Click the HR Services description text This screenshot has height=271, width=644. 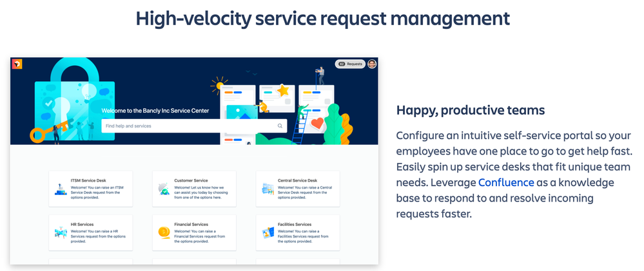(x=98, y=236)
